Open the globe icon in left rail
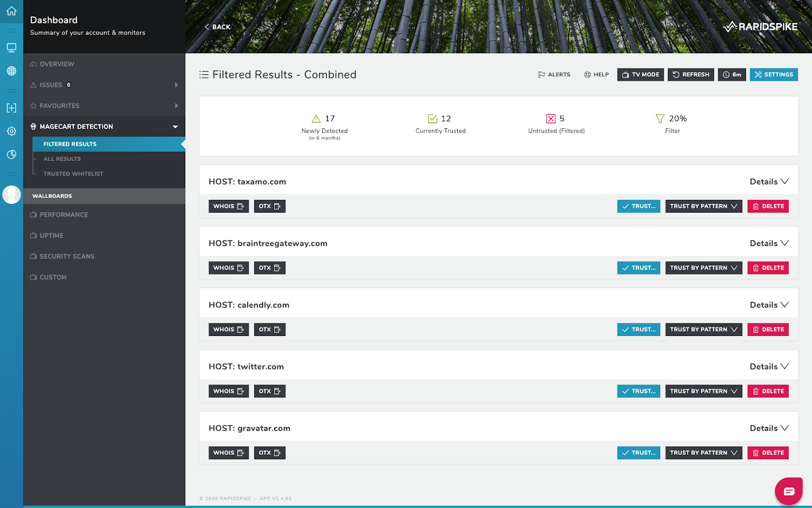812x508 pixels. click(x=11, y=71)
